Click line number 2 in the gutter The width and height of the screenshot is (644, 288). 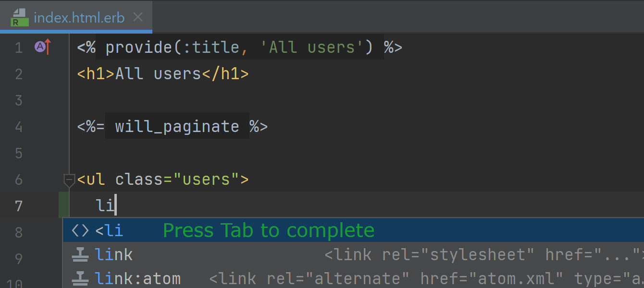tap(18, 74)
